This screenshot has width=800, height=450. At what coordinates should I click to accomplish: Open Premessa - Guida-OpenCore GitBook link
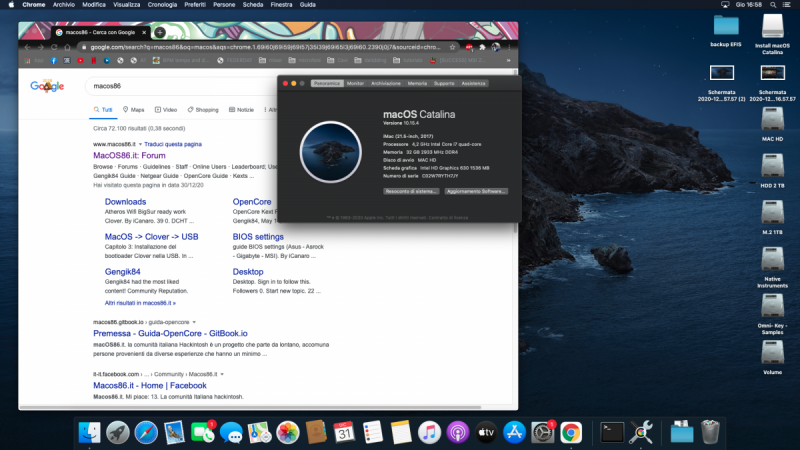pyautogui.click(x=170, y=334)
